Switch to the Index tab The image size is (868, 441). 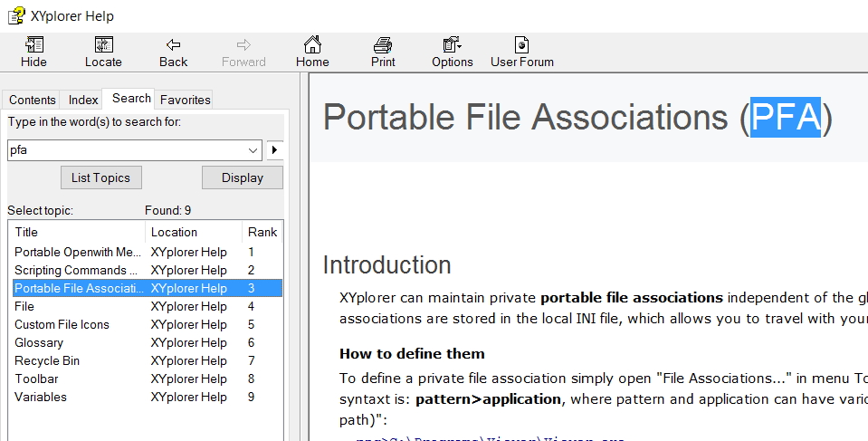pos(83,100)
